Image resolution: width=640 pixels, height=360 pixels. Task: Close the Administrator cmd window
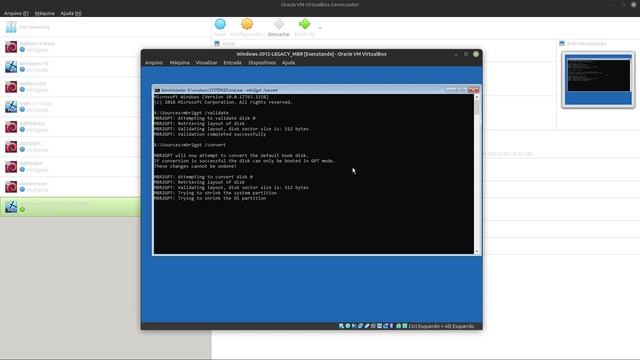(473, 90)
